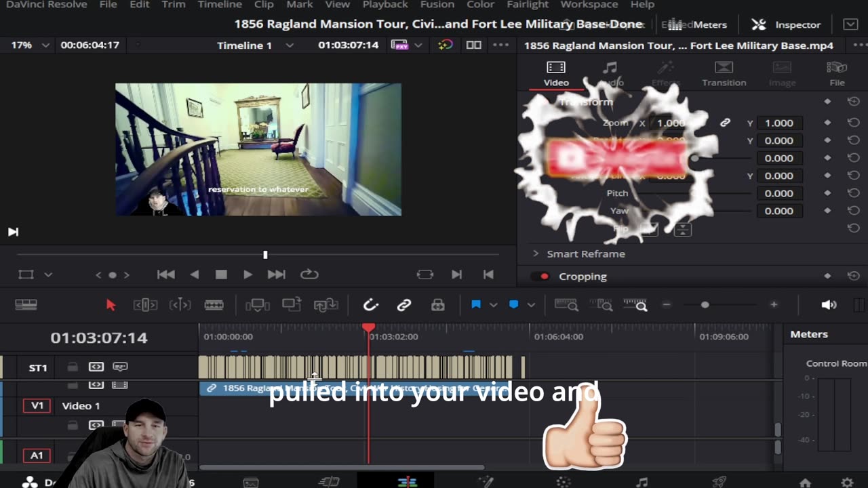Toggle the Bypass Color and Fusion icon
The width and height of the screenshot is (868, 488).
click(446, 45)
